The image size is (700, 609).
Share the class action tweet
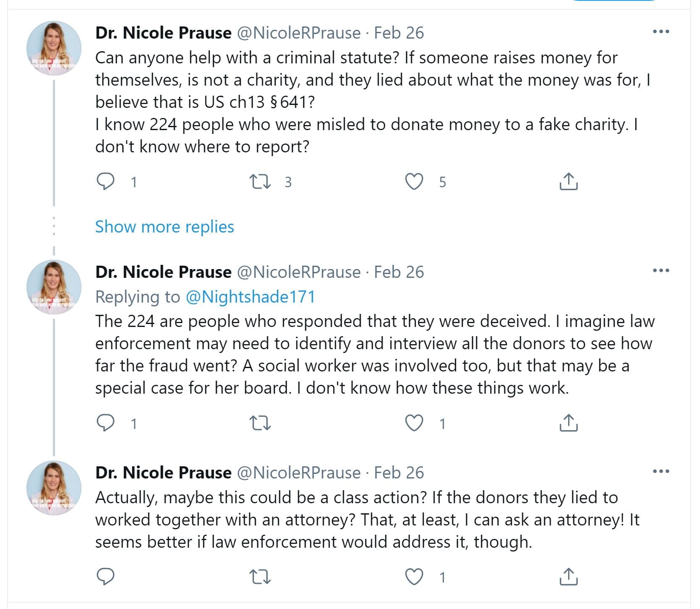click(x=569, y=577)
